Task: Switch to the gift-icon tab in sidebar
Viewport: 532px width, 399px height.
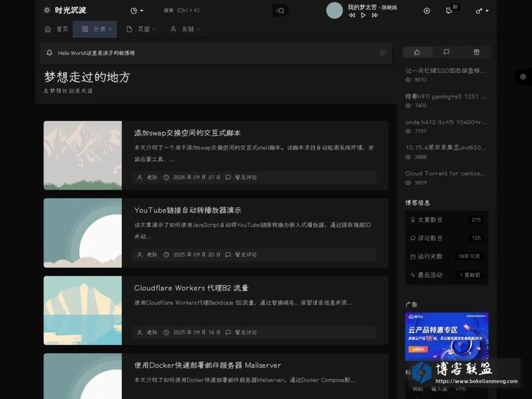Action: pyautogui.click(x=477, y=52)
